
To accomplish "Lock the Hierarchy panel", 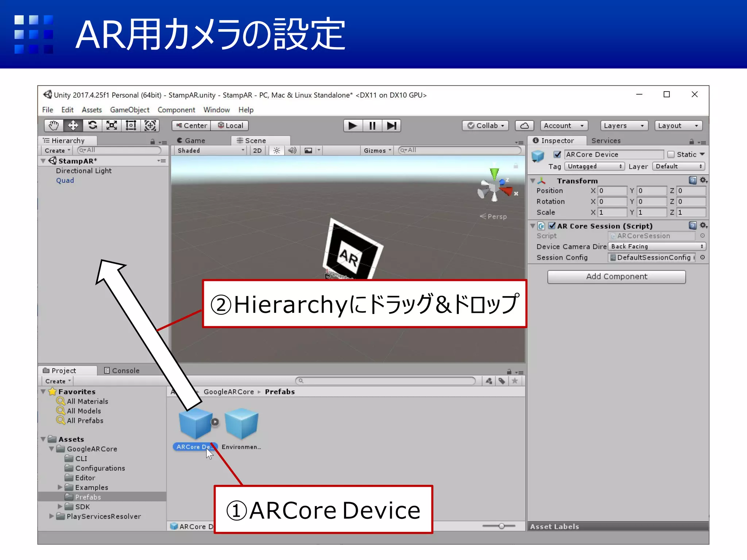I will coord(152,141).
